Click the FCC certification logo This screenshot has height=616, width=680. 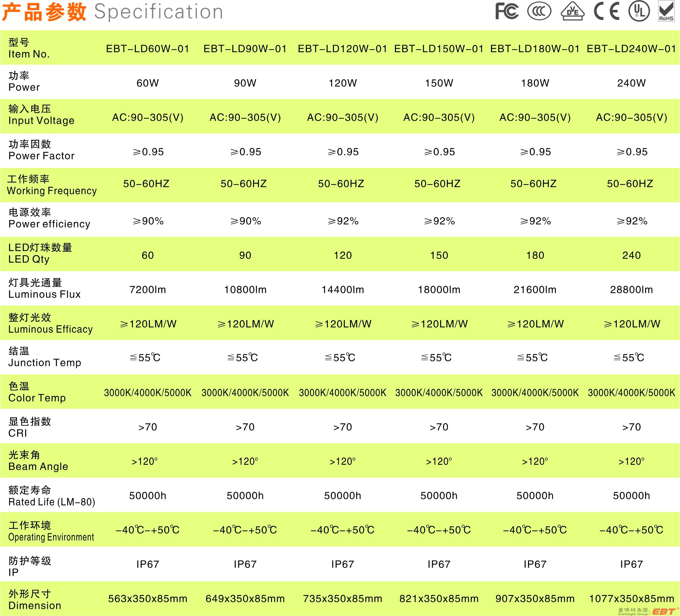coord(507,11)
